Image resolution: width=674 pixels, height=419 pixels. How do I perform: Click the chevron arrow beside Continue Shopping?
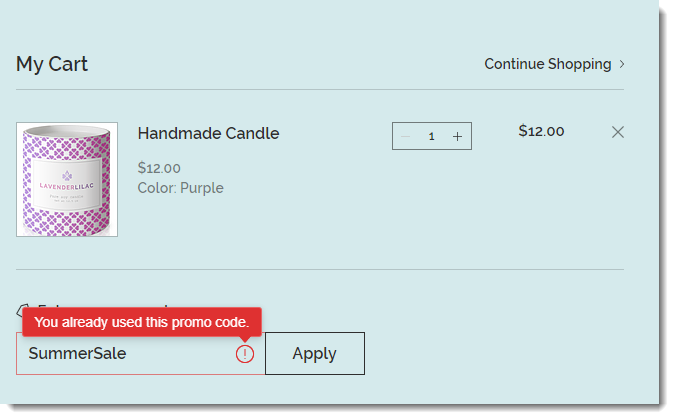[622, 64]
